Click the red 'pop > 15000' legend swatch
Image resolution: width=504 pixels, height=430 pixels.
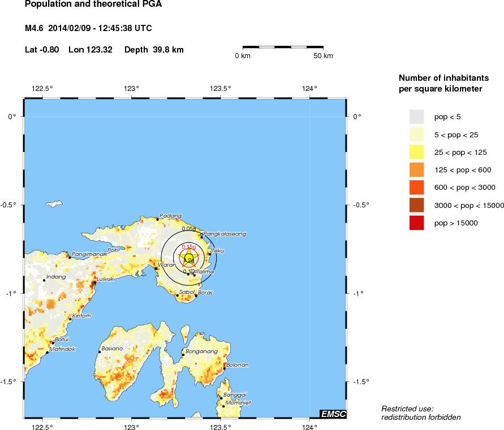click(x=416, y=223)
